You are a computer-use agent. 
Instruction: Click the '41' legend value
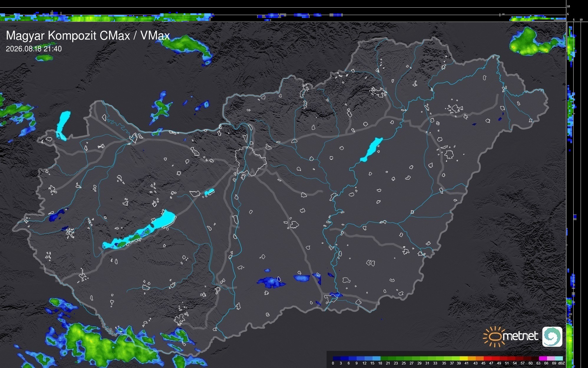pyautogui.click(x=467, y=363)
